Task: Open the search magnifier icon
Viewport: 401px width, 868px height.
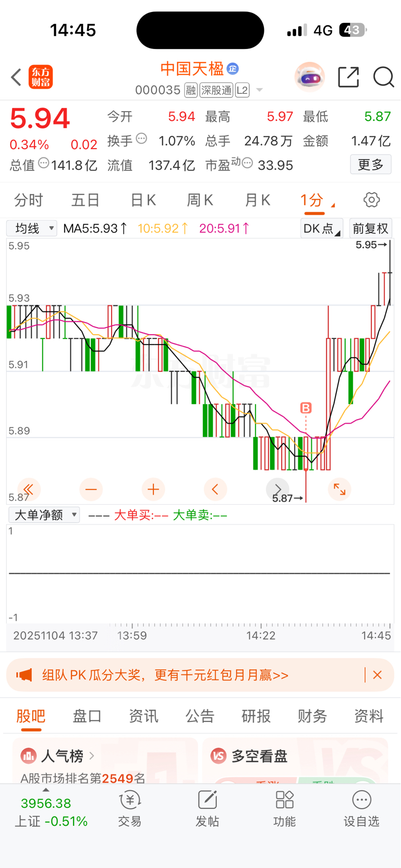Action: [x=384, y=77]
